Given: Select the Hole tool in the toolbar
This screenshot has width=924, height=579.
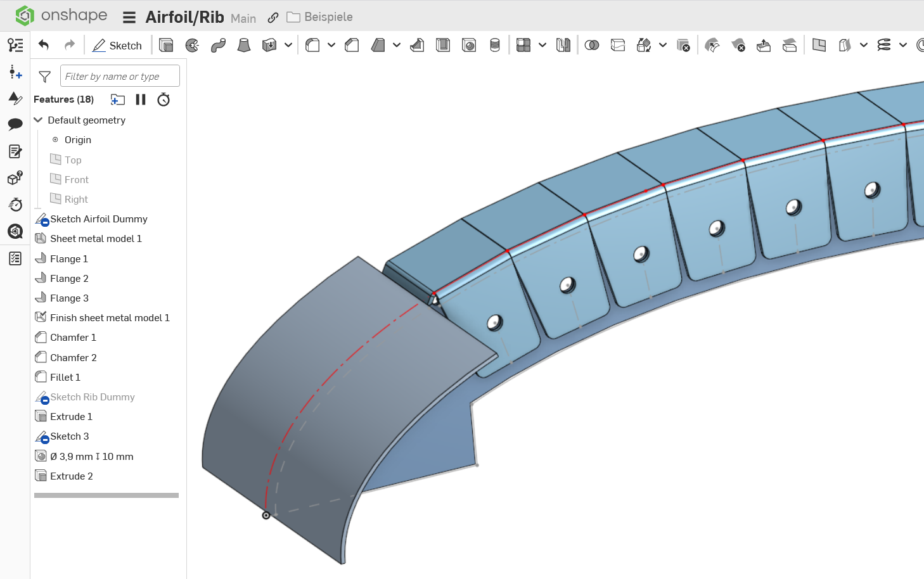Looking at the screenshot, I should (x=469, y=45).
